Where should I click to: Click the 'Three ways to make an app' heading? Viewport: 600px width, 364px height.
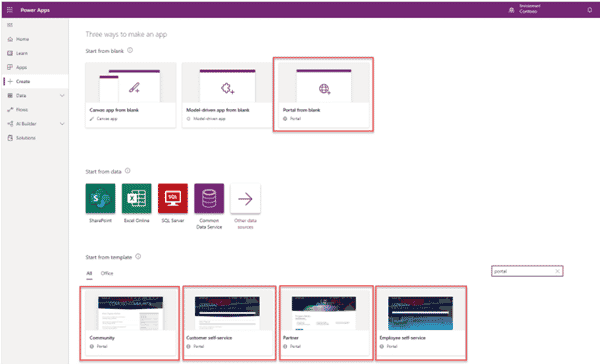126,34
